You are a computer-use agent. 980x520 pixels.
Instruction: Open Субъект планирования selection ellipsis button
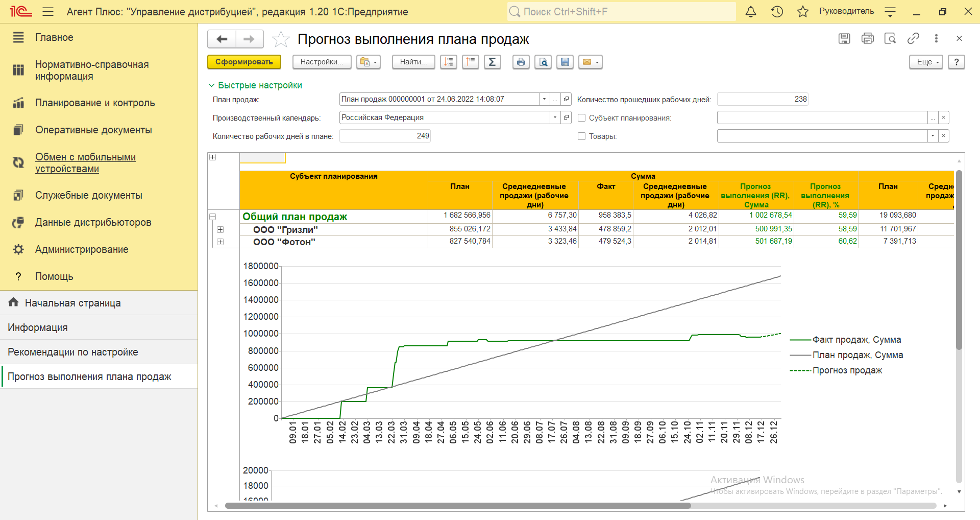point(933,117)
